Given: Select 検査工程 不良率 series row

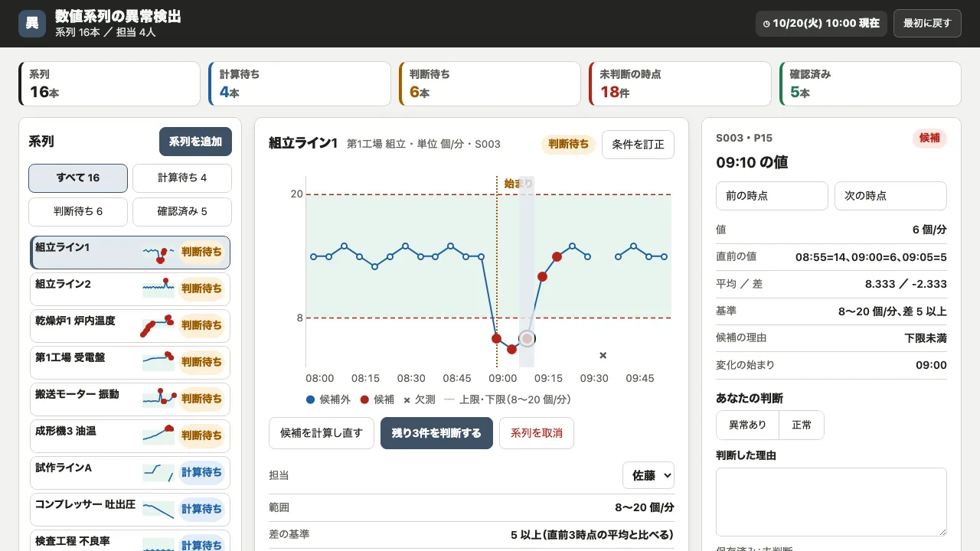Looking at the screenshot, I should 130,542.
